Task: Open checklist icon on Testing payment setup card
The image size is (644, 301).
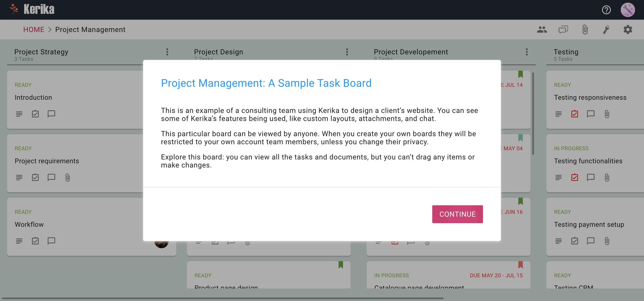Action: (x=575, y=241)
